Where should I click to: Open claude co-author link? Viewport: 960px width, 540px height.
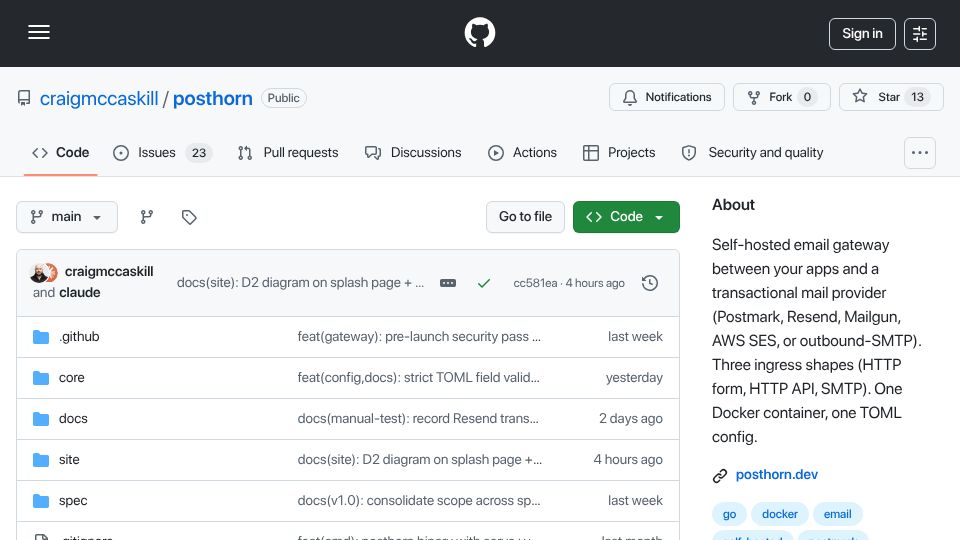80,293
